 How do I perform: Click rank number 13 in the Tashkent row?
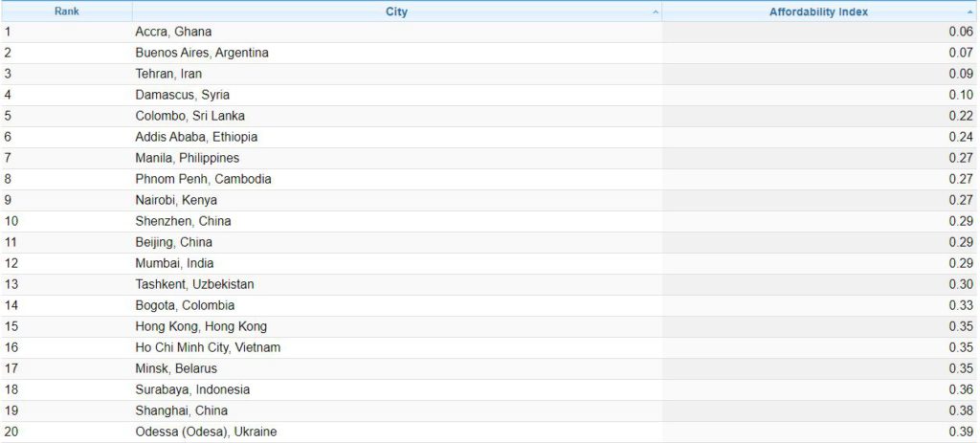[x=11, y=284]
